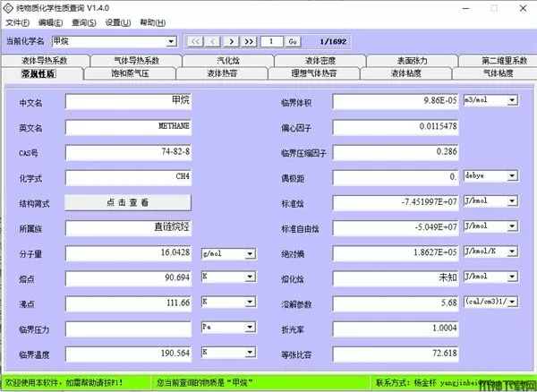Open the 偶极距 debye unit dropdown

pos(512,176)
